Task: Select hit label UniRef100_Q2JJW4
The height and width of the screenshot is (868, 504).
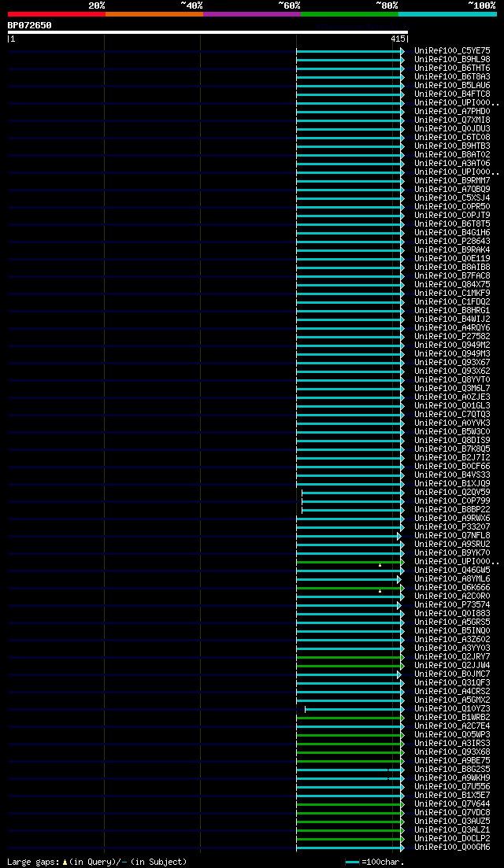Action: pos(452,665)
